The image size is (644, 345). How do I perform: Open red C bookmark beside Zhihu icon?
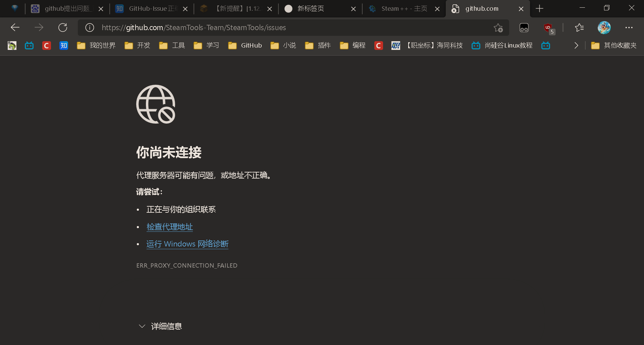click(47, 46)
